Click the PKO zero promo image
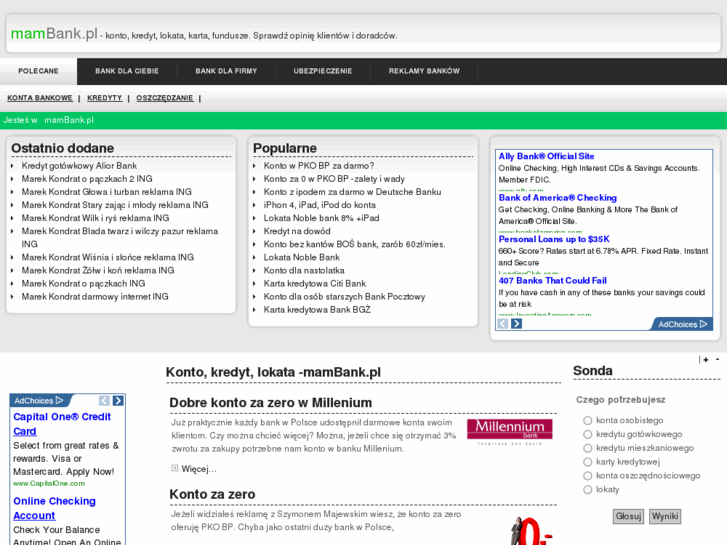727x545 pixels. point(531,531)
